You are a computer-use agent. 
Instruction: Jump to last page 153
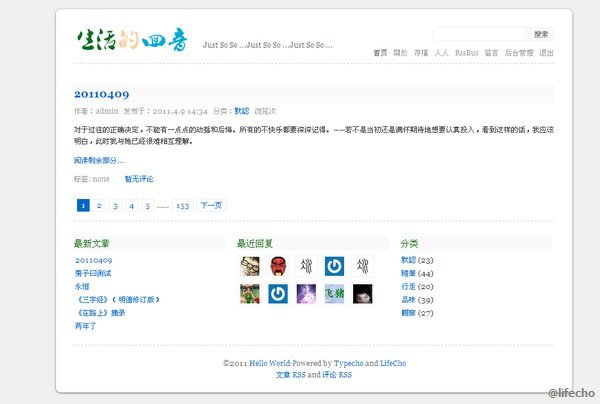[x=183, y=205]
